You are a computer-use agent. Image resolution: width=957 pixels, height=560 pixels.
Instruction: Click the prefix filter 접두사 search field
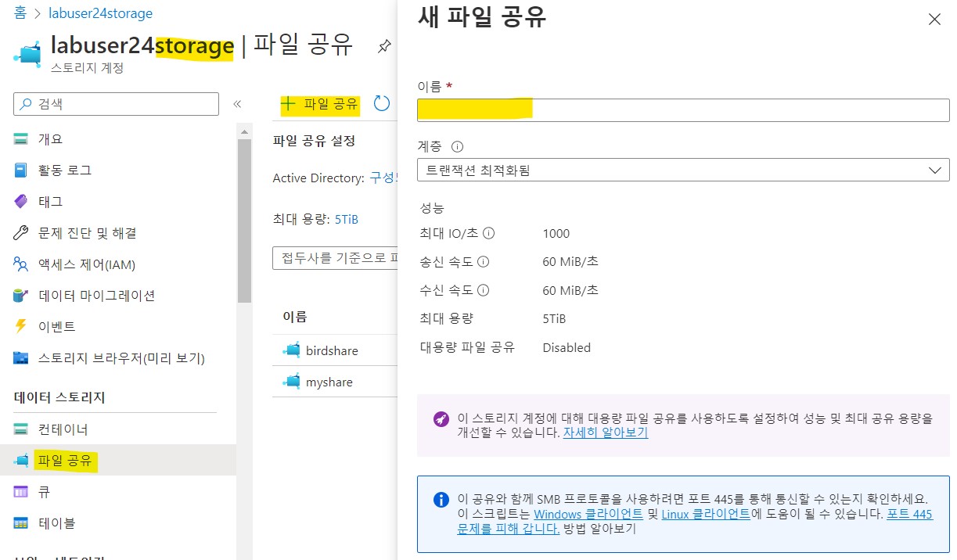tap(335, 258)
